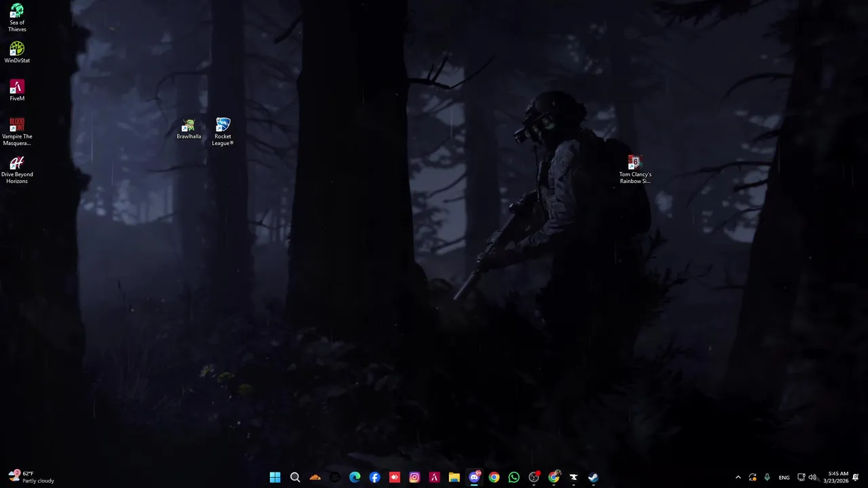The height and width of the screenshot is (488, 868).
Task: Open the notification bell
Action: [856, 477]
